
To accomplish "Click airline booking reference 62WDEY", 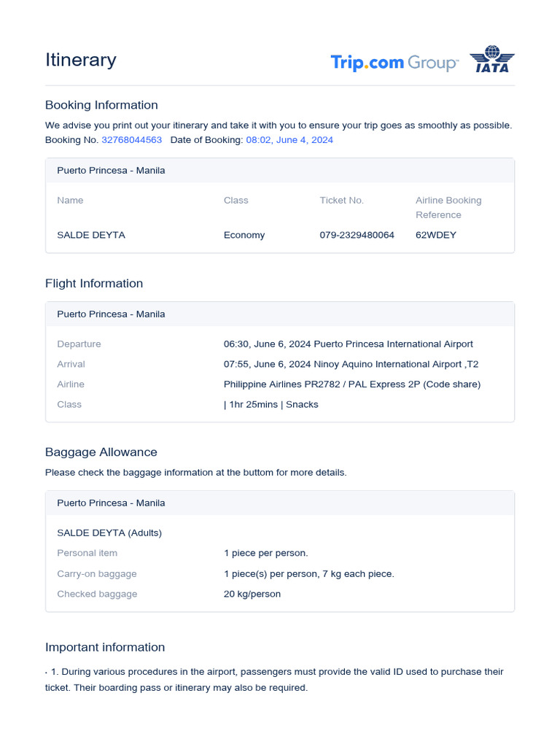I will coord(435,235).
